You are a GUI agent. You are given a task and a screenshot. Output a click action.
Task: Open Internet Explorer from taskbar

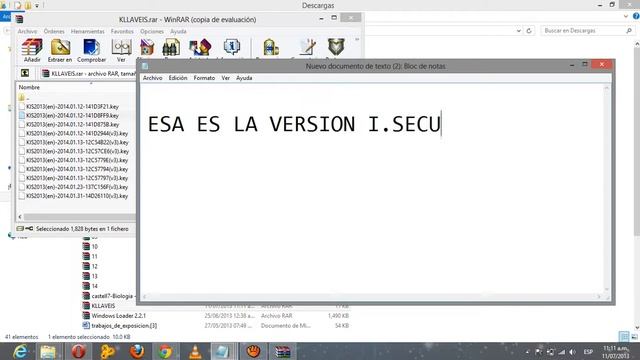pos(20,351)
